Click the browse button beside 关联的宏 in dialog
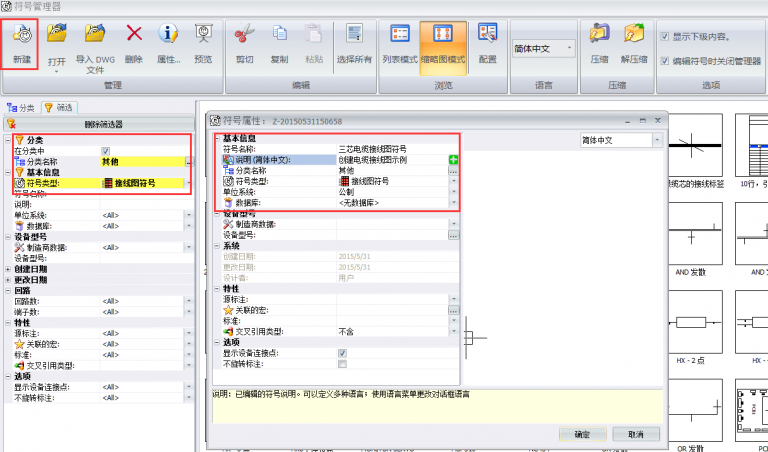Screen dimensions: 768x452 (454, 310)
